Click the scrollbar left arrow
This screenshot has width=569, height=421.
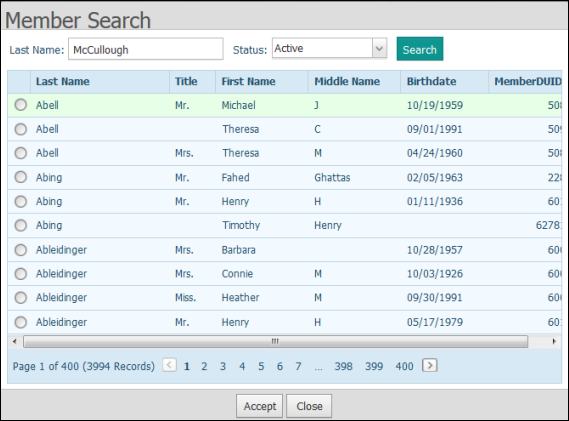[x=15, y=342]
